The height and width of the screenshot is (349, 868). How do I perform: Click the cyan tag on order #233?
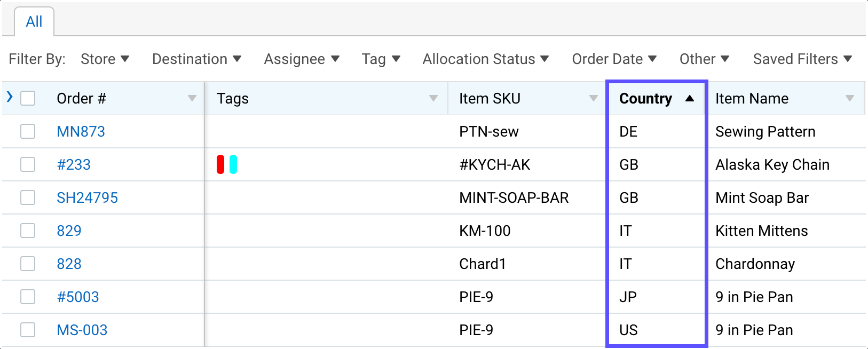tap(233, 164)
